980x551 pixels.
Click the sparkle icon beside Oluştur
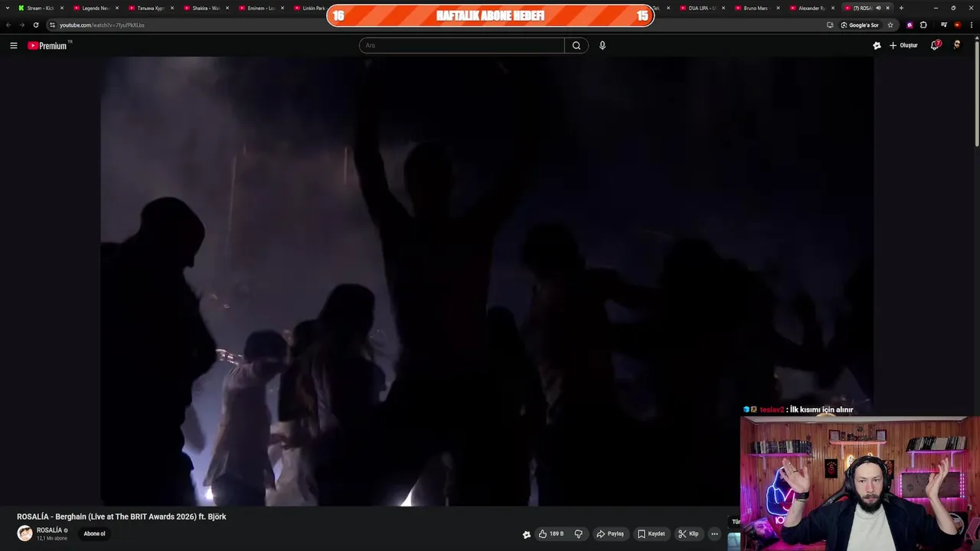pos(877,46)
